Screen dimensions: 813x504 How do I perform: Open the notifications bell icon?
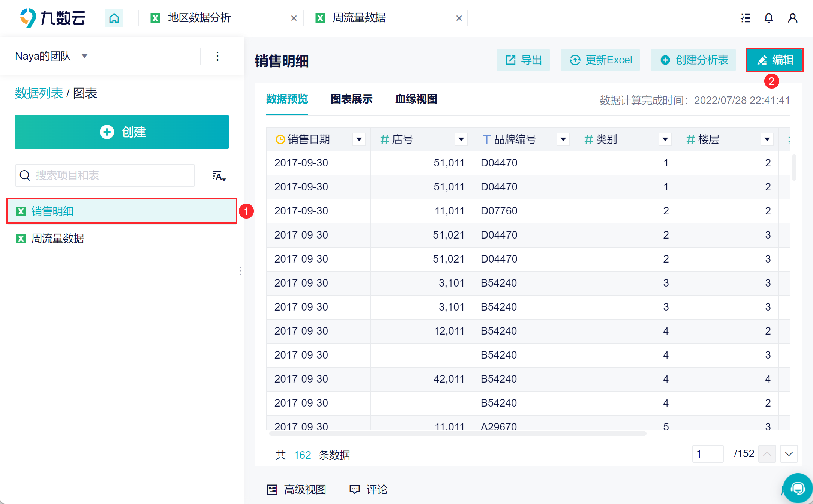point(769,18)
